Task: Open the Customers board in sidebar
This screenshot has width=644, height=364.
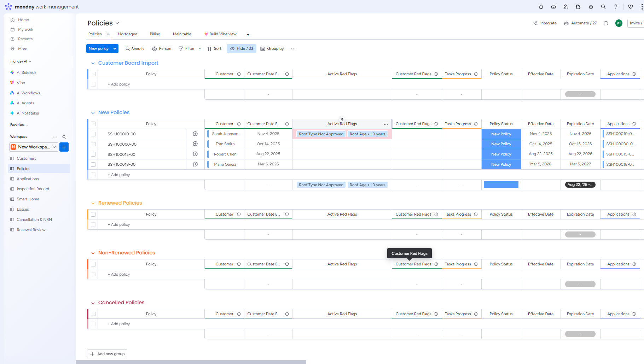Action: [27, 159]
